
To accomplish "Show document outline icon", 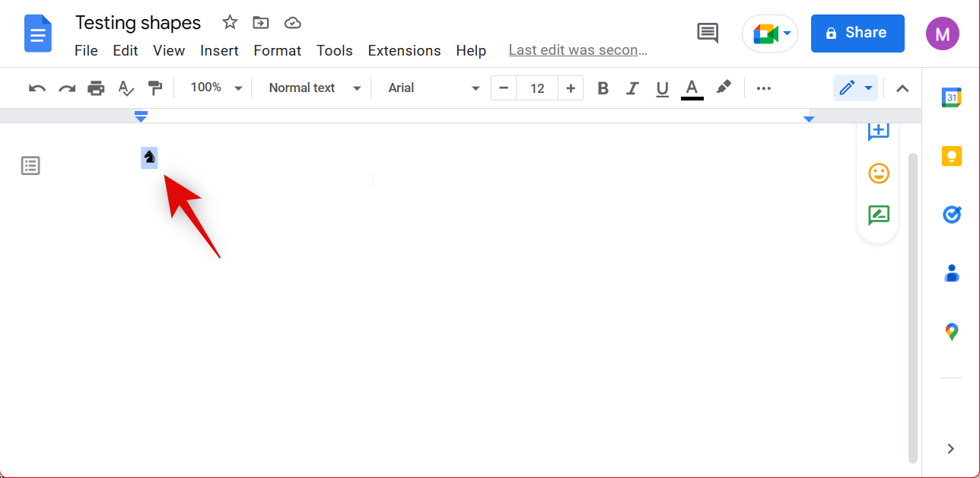I will pyautogui.click(x=30, y=166).
